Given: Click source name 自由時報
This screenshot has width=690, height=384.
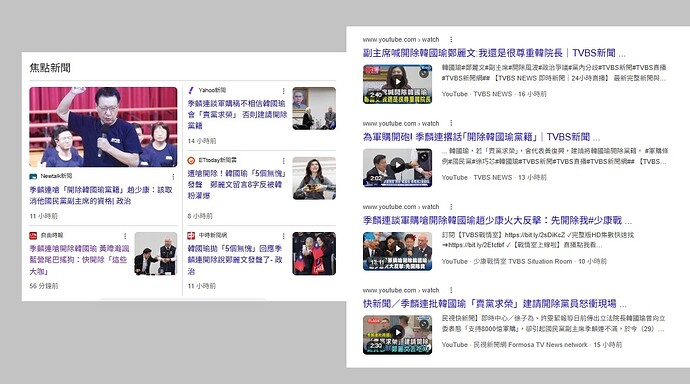Looking at the screenshot, I should point(52,235).
